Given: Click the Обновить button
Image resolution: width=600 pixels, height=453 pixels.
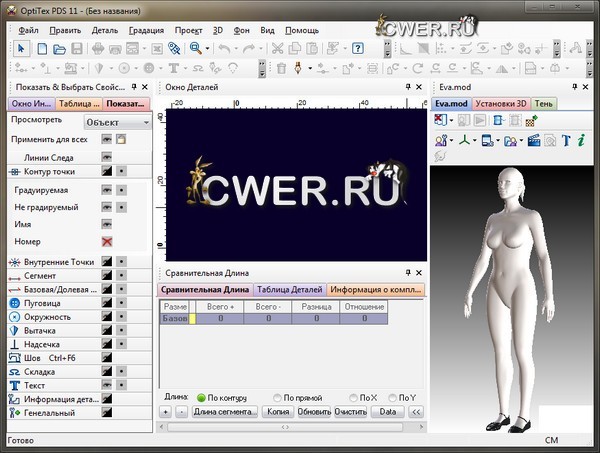Looking at the screenshot, I should pos(313,412).
